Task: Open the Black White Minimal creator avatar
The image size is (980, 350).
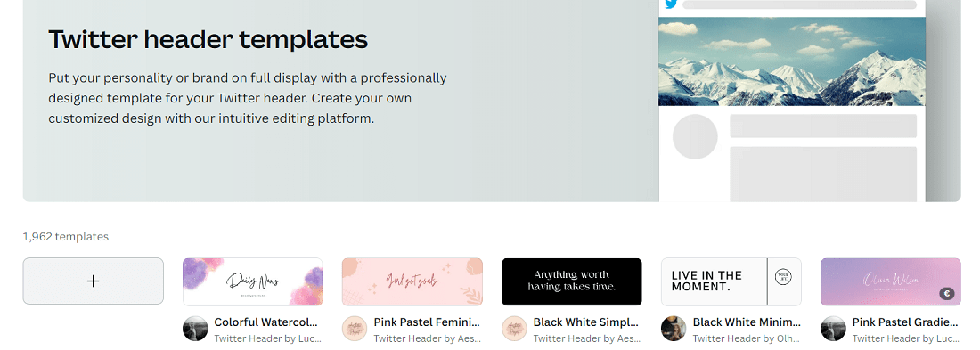Action: coord(674,329)
